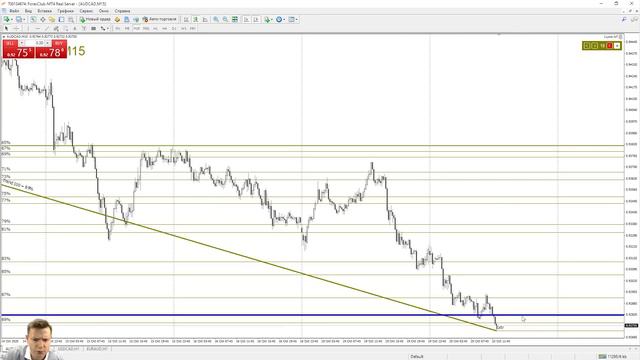Screen dimensions: 640x360
Task: Click the BUY one-click trading button
Action: 59,43
